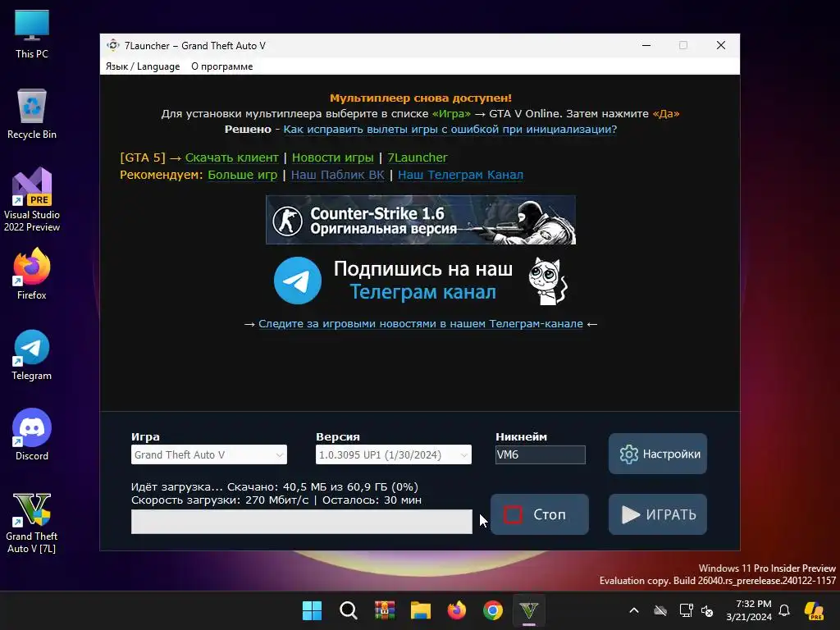840x630 pixels.
Task: Click the Counter-Strike 1.6 banner
Action: (421, 220)
